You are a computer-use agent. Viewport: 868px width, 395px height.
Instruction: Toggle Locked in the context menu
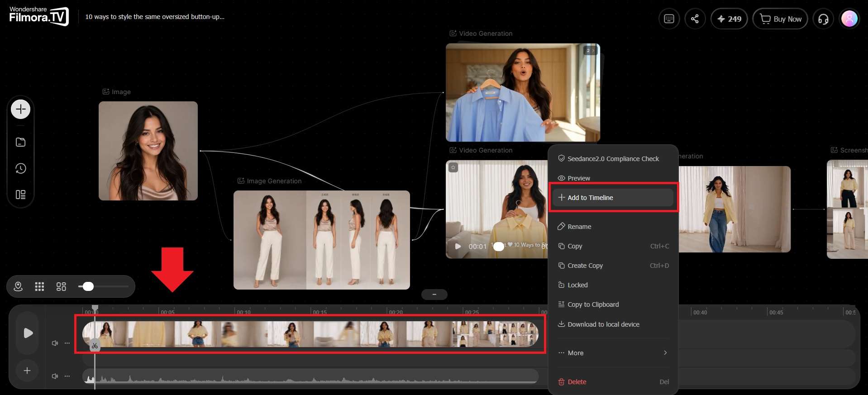(x=613, y=285)
